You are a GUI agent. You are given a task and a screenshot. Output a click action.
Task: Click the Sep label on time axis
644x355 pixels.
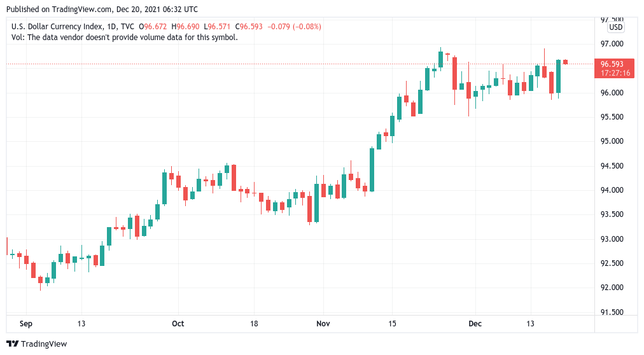26,324
